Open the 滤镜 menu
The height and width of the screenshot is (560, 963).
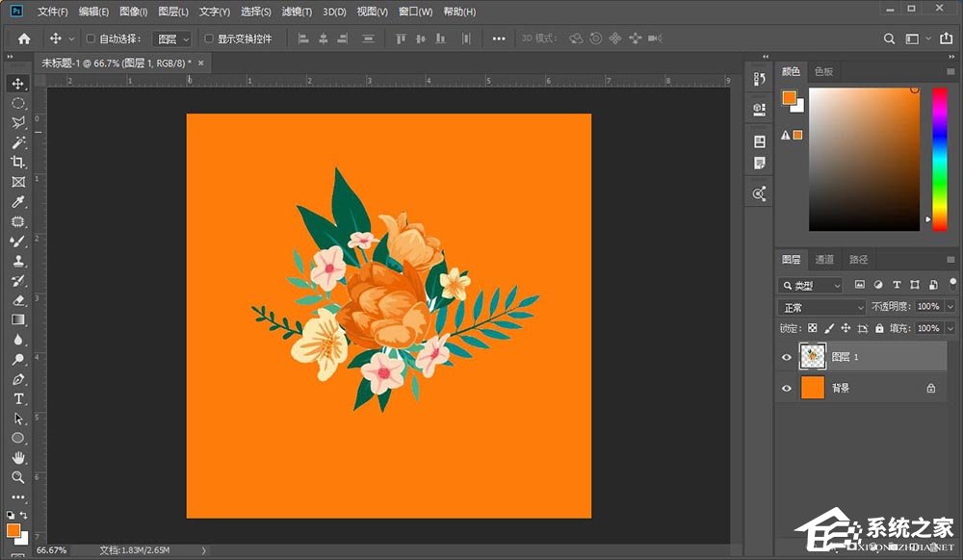coord(296,11)
